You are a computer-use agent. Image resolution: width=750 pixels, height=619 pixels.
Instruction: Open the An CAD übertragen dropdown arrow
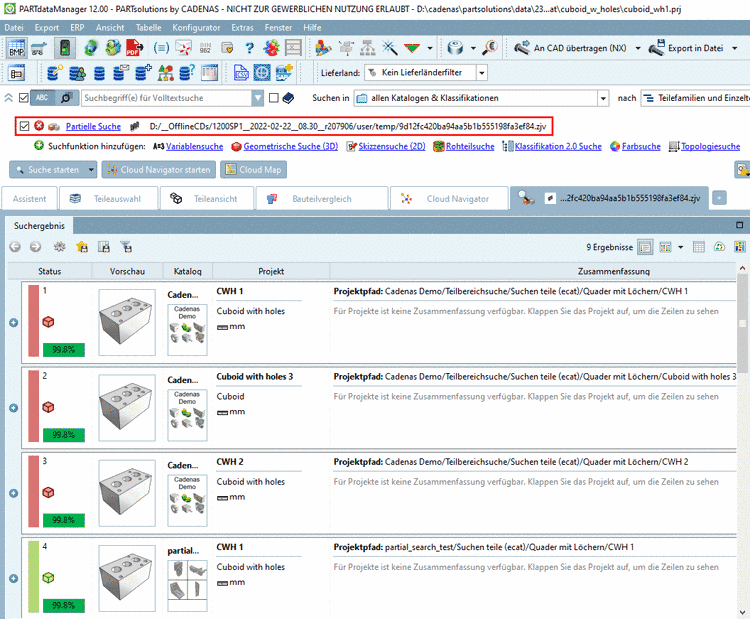click(x=638, y=48)
